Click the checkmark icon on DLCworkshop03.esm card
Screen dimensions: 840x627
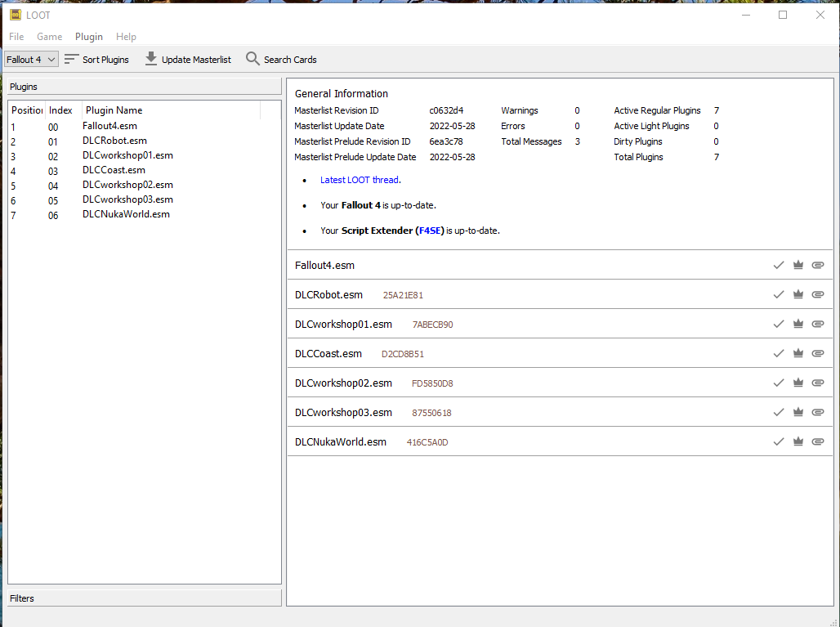click(779, 412)
